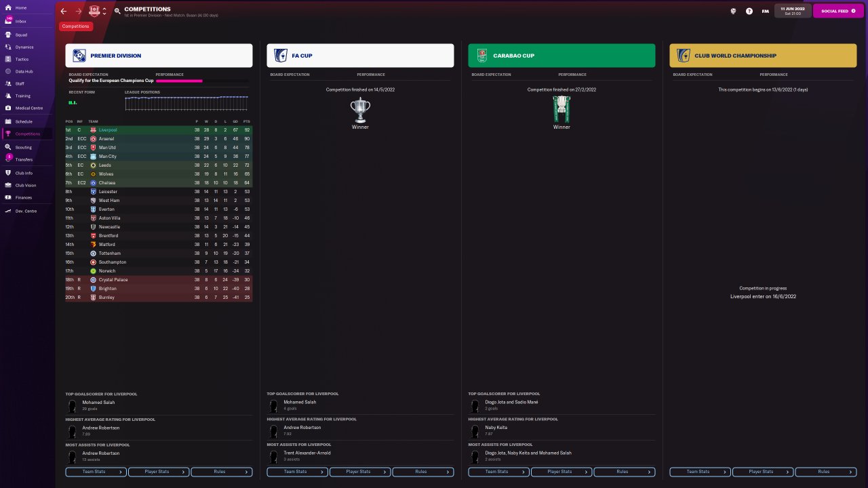Open Transfers in the sidebar
Viewport: 868px width, 488px height.
click(x=26, y=159)
